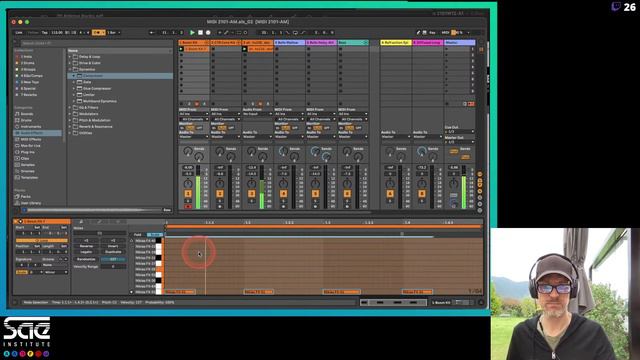Expand the Drive & Color folder
Viewport: 640px width, 360px height.
tap(70, 63)
